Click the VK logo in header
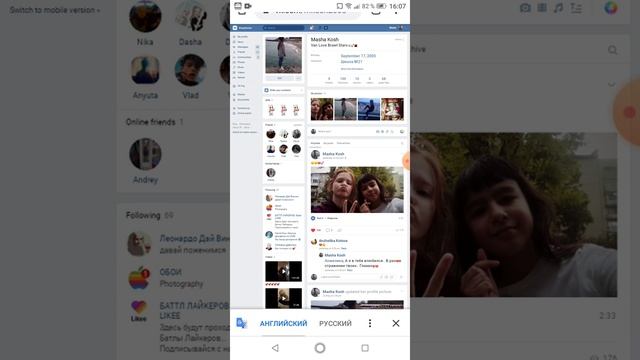 click(235, 28)
